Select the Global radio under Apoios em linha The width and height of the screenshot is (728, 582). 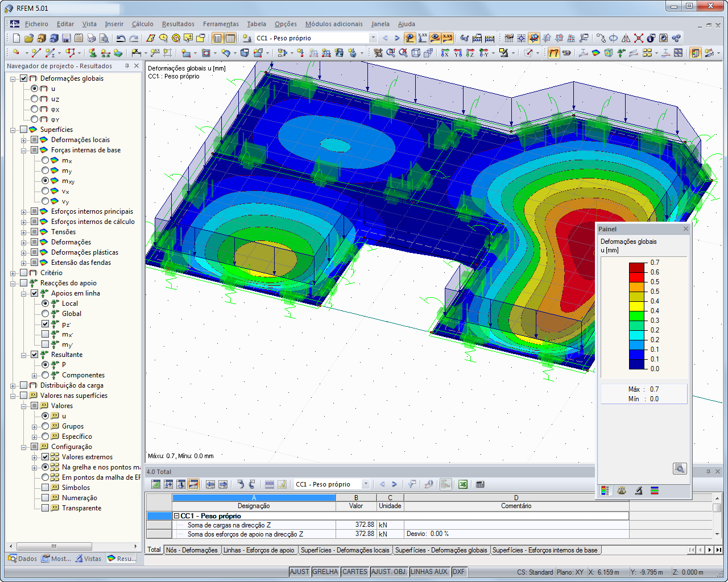[x=45, y=314]
